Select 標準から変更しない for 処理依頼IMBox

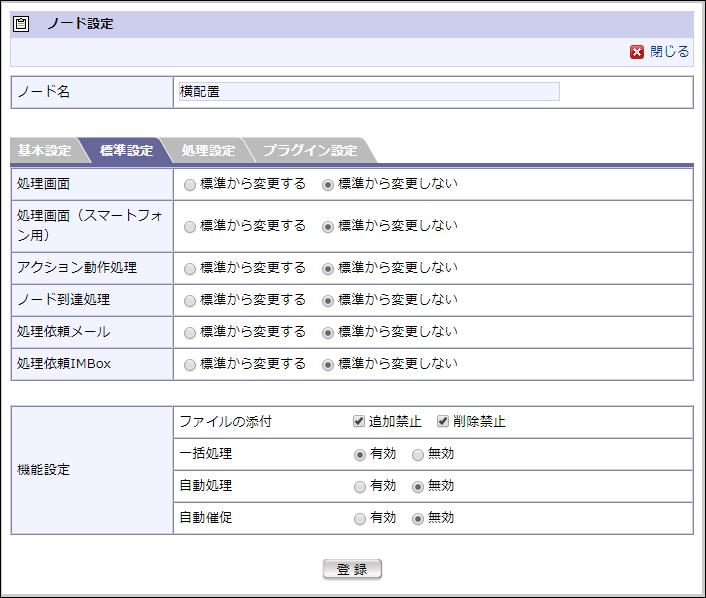click(x=328, y=364)
